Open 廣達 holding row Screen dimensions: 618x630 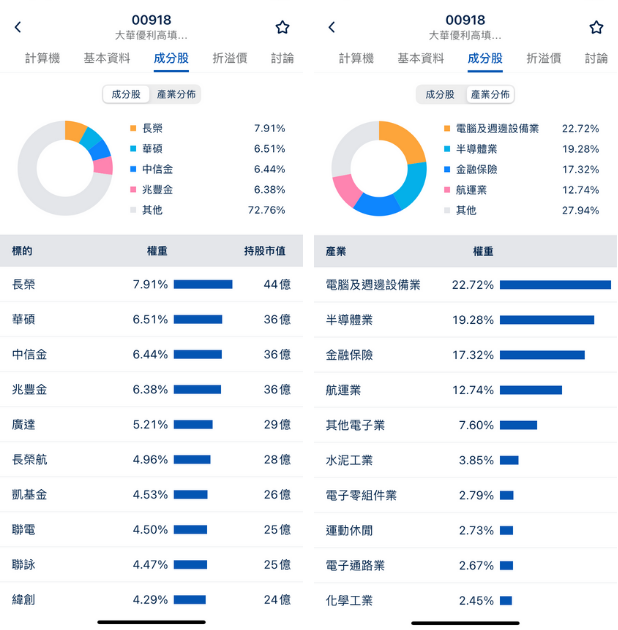click(x=151, y=424)
